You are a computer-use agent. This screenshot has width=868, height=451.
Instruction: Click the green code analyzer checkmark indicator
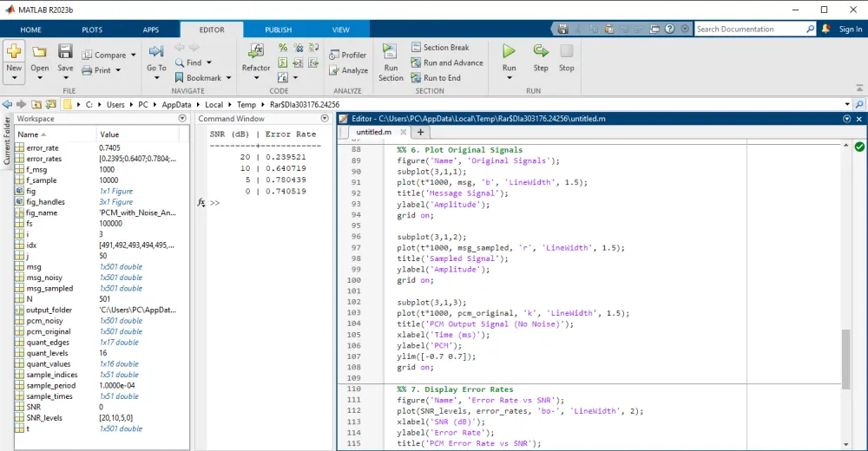859,147
